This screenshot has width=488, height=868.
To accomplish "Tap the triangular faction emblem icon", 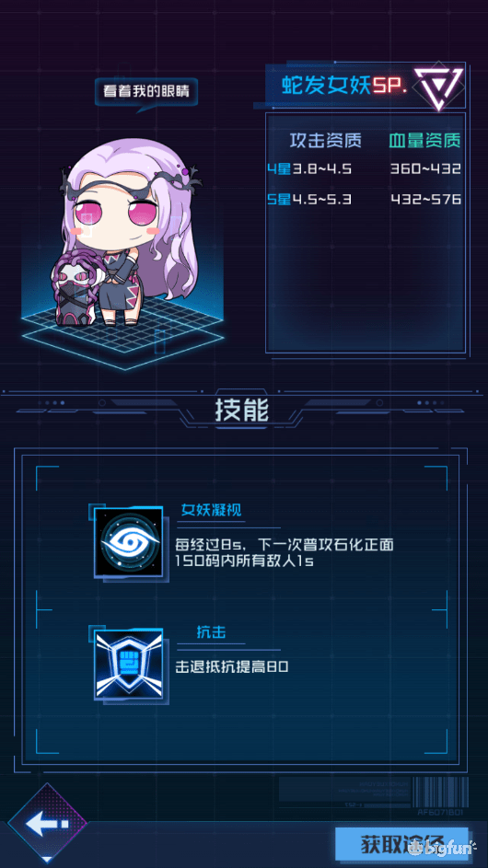I will point(438,87).
